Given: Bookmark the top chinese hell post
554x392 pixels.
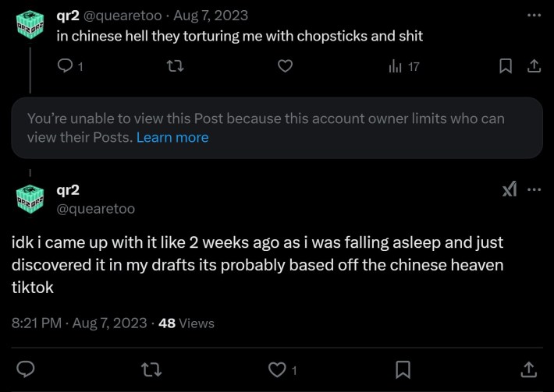Looking at the screenshot, I should [506, 67].
